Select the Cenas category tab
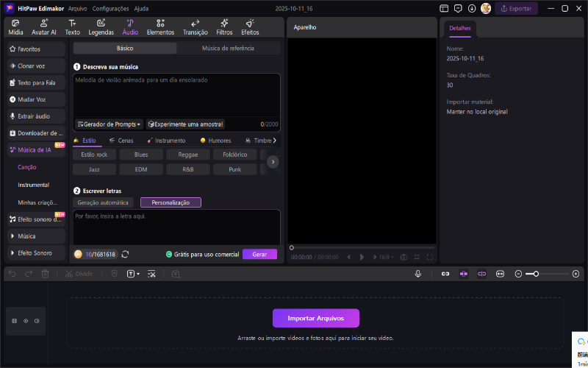Screen dimensions: 588x368 click(x=121, y=141)
